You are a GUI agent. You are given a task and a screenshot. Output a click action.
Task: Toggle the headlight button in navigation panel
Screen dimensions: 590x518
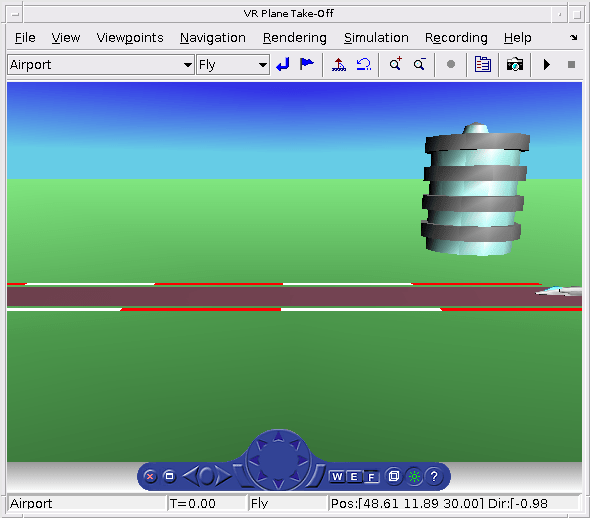pyautogui.click(x=414, y=477)
